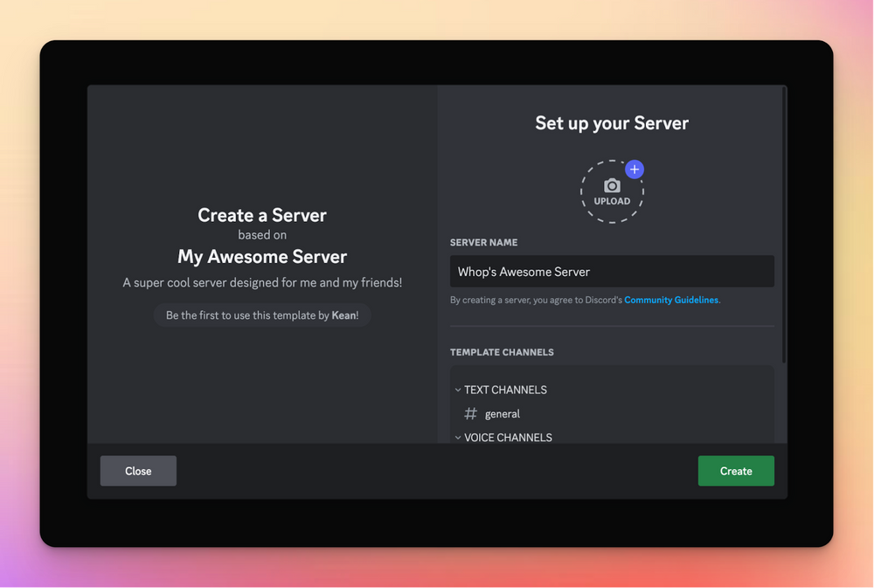
Task: Click the dashed UPLOAD circle to add an image
Action: [x=611, y=191]
